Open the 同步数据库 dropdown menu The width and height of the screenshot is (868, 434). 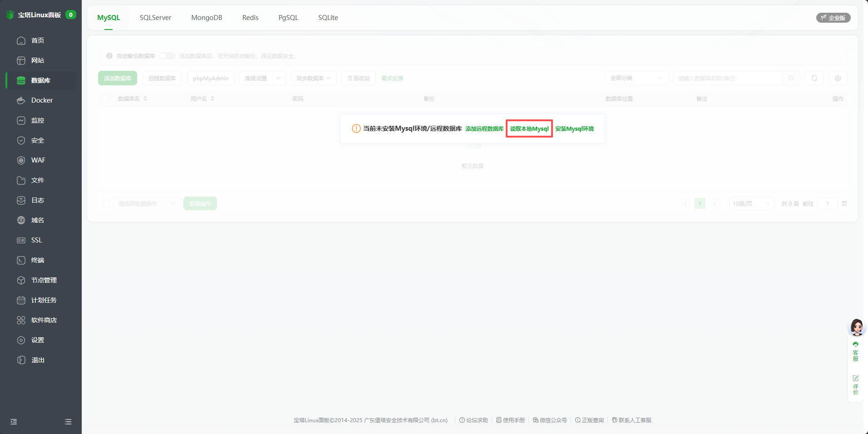tap(313, 78)
